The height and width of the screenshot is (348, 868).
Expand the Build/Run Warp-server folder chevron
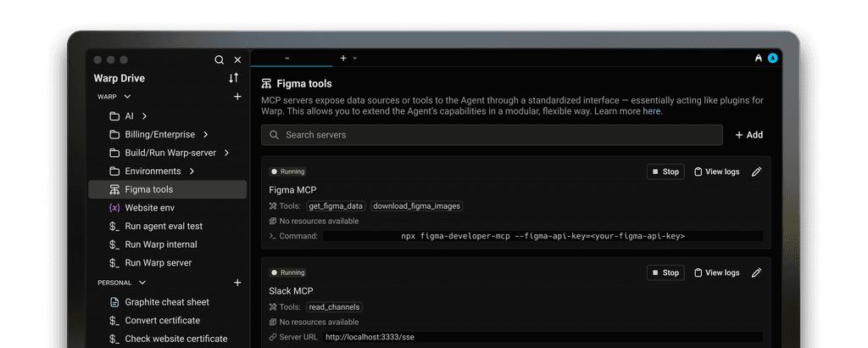coord(226,153)
